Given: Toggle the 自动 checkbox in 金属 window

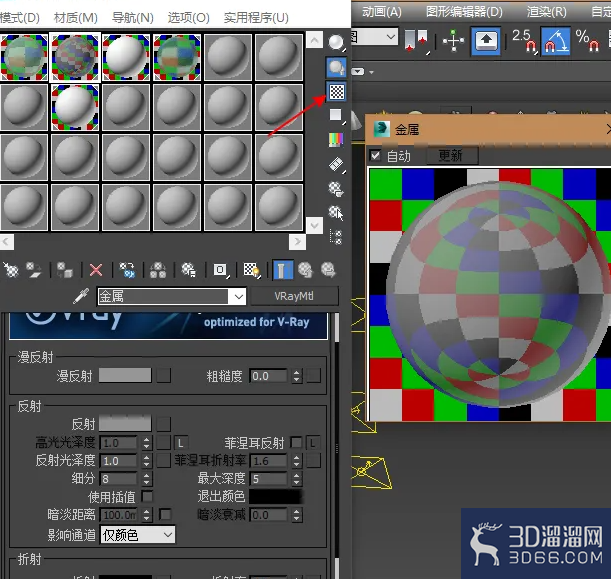Looking at the screenshot, I should [375, 156].
